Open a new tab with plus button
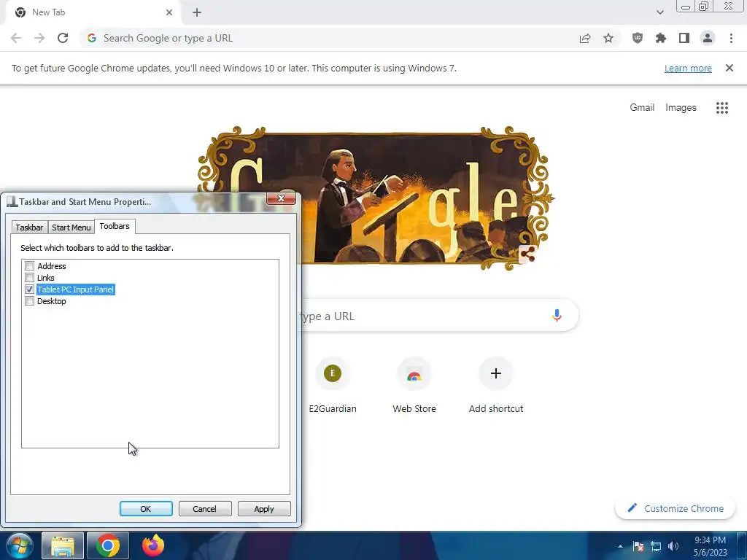 click(197, 12)
